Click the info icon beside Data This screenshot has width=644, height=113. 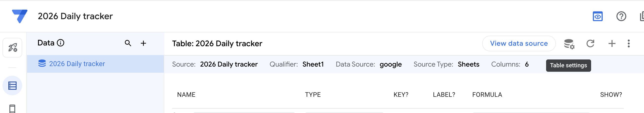(x=61, y=43)
